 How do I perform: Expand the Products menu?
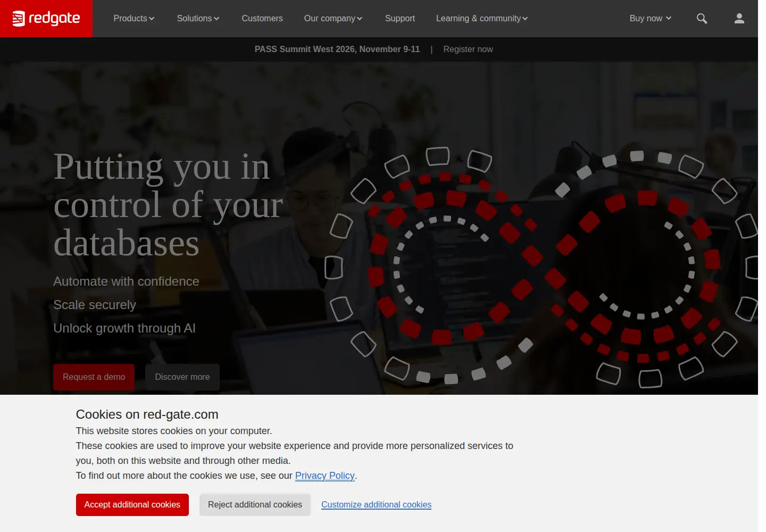134,19
